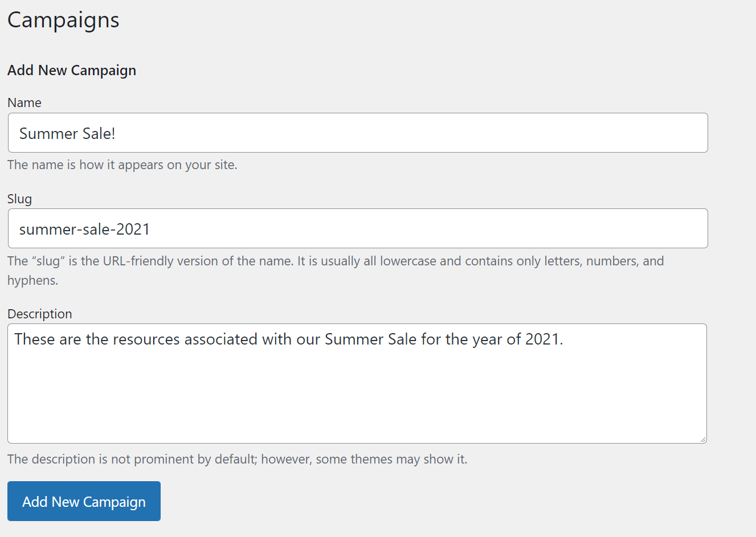The image size is (756, 537).
Task: Click the Add New Campaign section heading
Action: click(72, 71)
